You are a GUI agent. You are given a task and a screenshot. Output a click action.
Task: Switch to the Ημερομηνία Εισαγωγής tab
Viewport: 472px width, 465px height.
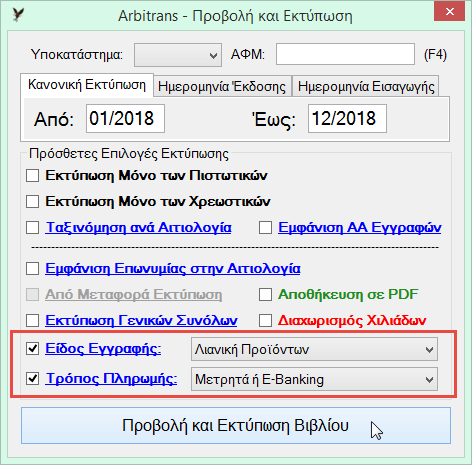coord(366,86)
